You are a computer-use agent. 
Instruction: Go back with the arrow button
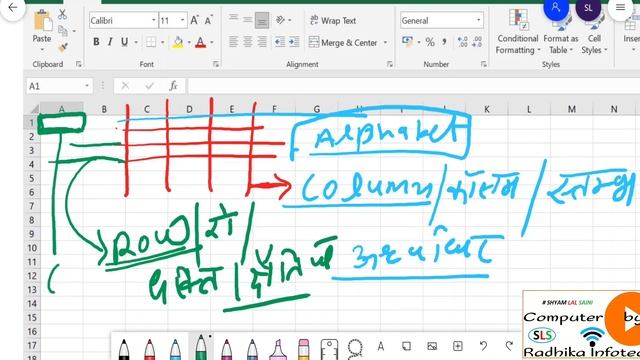pyautogui.click(x=13, y=8)
